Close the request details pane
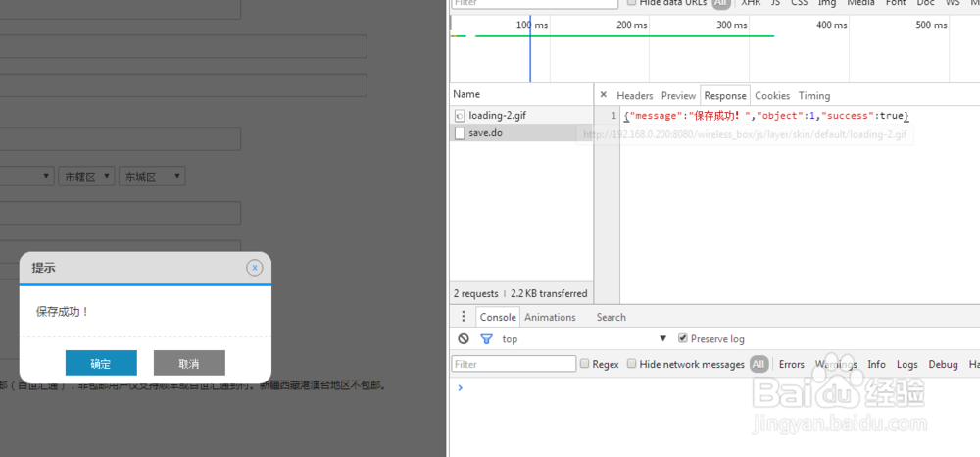Image resolution: width=980 pixels, height=457 pixels. 603,95
